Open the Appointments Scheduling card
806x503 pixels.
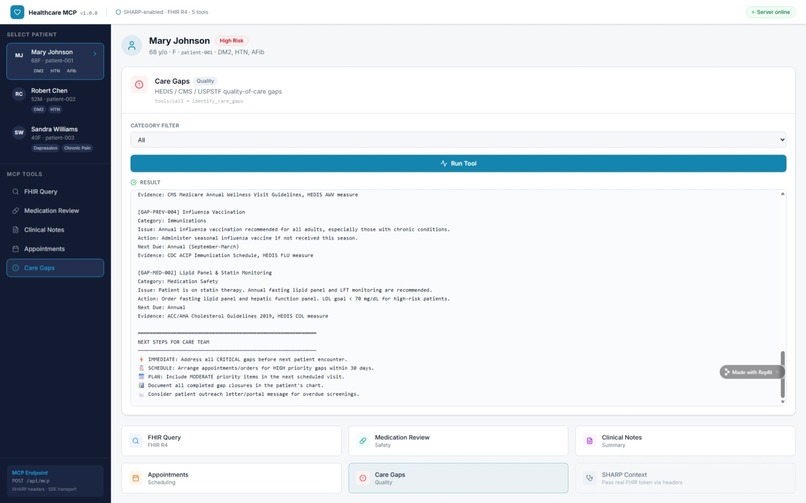click(x=231, y=478)
